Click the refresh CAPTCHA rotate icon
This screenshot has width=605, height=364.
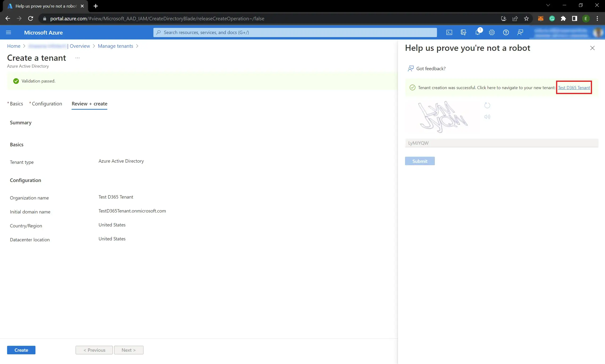click(487, 105)
